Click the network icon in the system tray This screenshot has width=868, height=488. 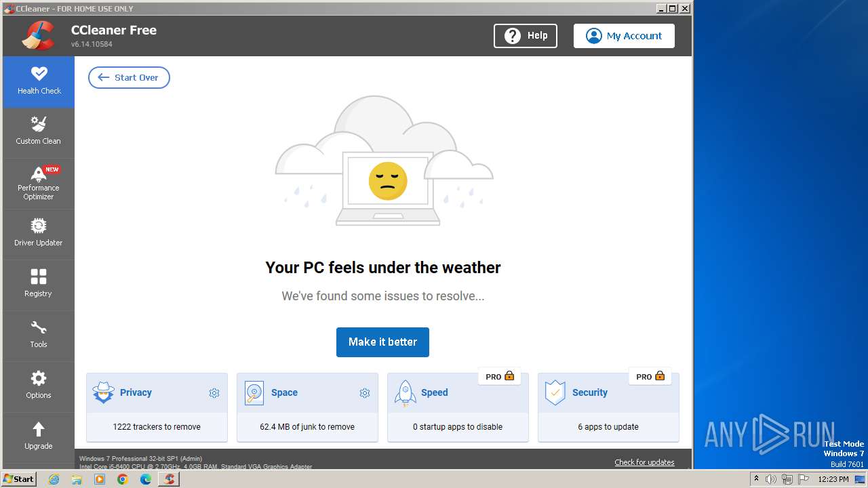click(787, 479)
